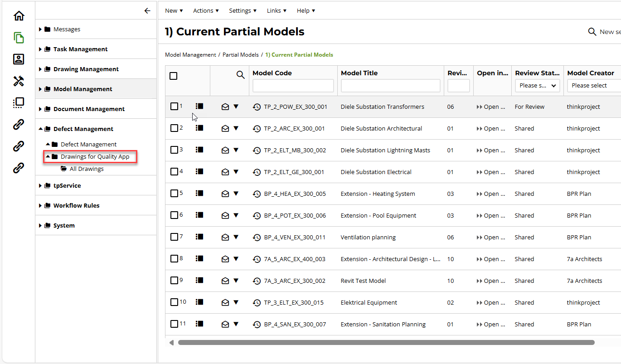The height and width of the screenshot is (364, 621).
Task: Click the search magnifier in table header
Action: click(x=241, y=75)
